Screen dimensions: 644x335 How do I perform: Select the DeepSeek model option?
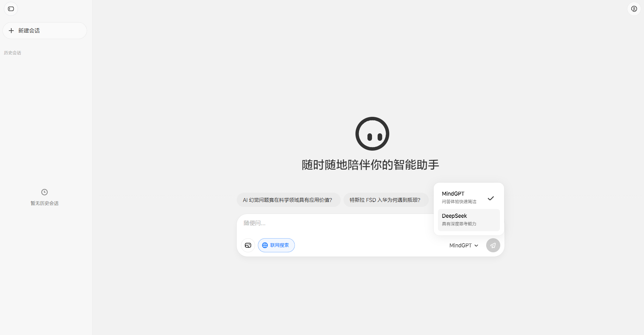[x=469, y=220]
